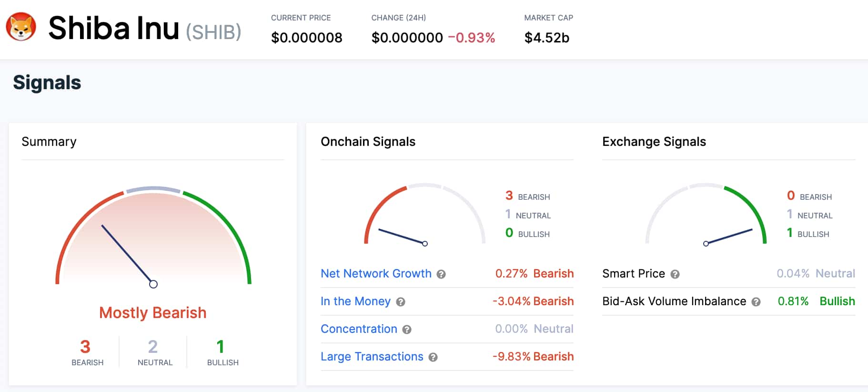
Task: Click the Large Transactions help icon
Action: [433, 357]
